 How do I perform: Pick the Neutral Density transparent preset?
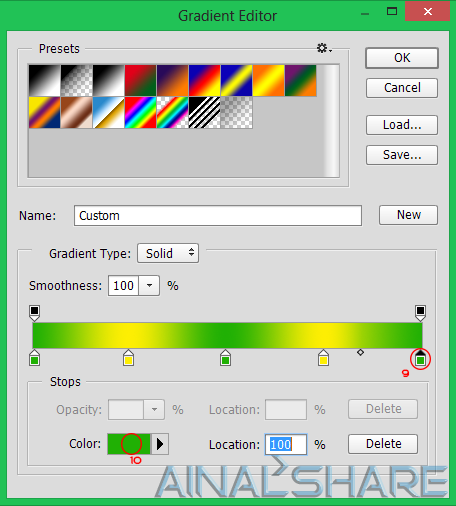click(236, 113)
